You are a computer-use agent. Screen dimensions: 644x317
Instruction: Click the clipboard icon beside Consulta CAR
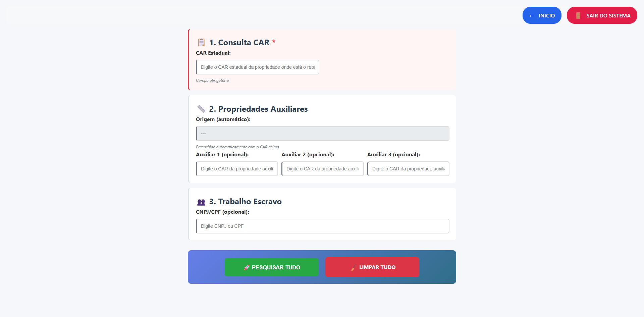point(201,43)
